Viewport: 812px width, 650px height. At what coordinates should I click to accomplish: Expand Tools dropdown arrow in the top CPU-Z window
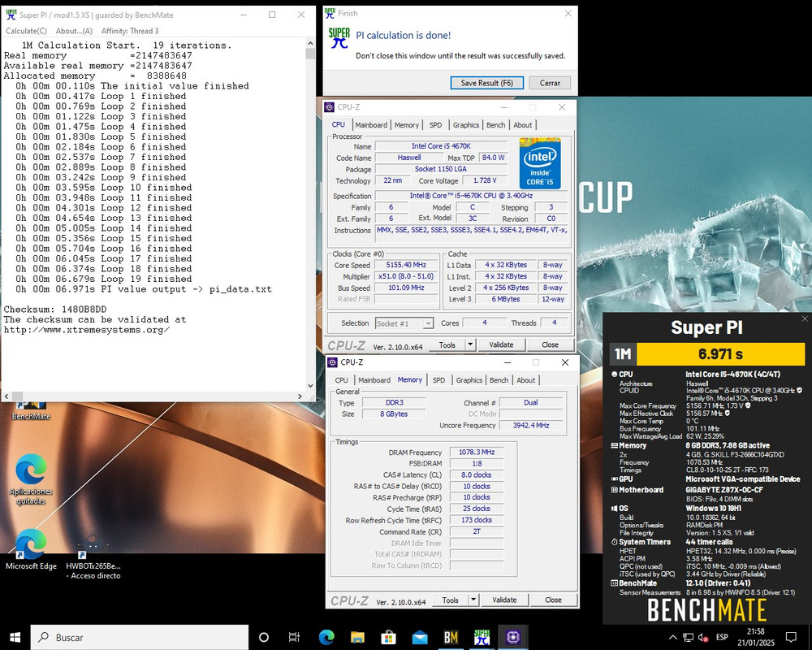pyautogui.click(x=470, y=344)
